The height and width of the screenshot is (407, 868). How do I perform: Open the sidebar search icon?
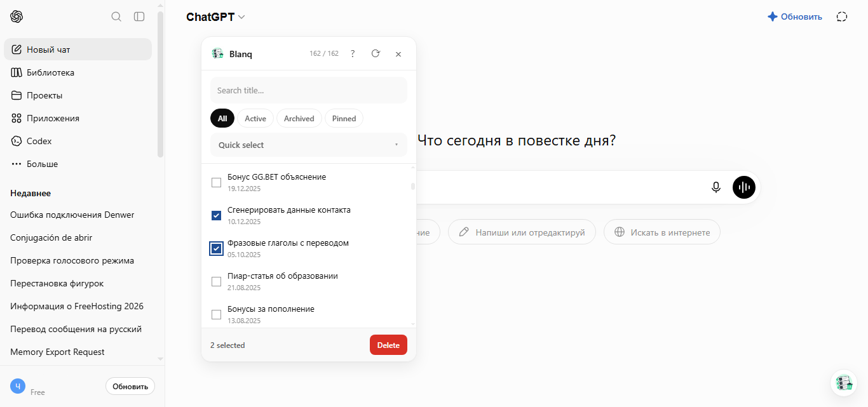point(116,17)
